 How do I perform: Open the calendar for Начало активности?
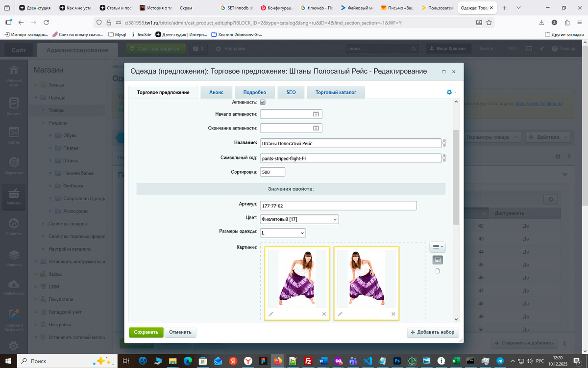pos(316,114)
